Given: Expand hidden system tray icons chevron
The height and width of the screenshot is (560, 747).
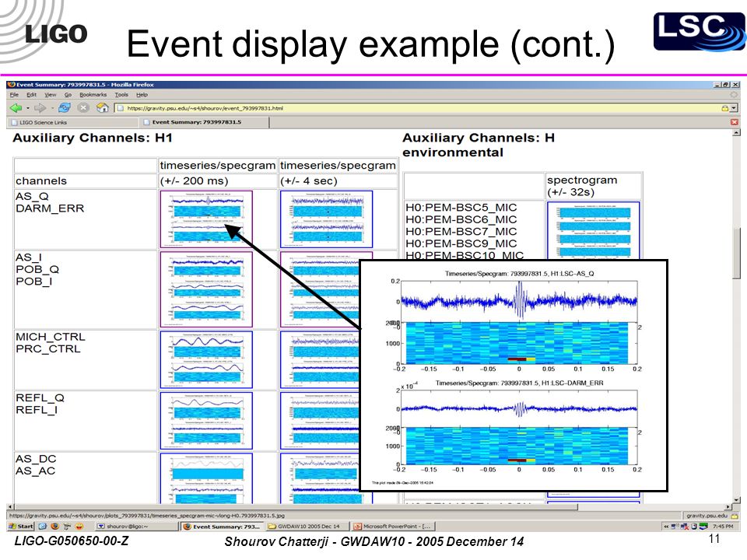Looking at the screenshot, I should point(666,527).
